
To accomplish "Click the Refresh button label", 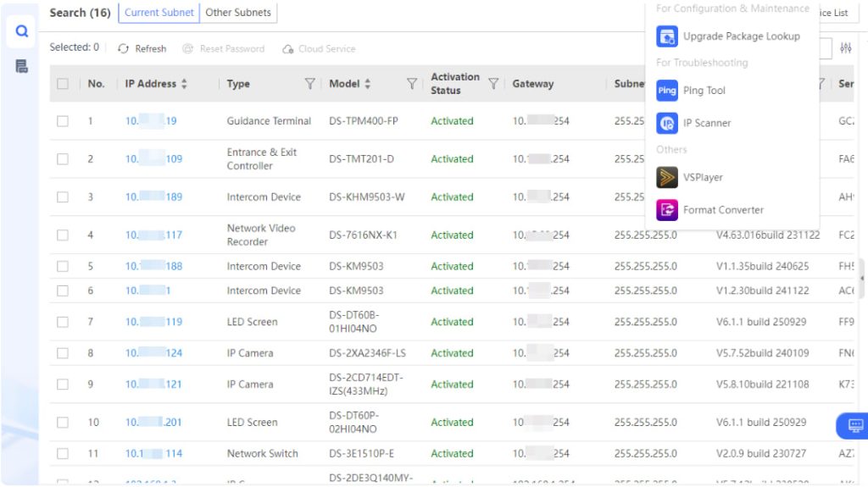I will pyautogui.click(x=151, y=49).
